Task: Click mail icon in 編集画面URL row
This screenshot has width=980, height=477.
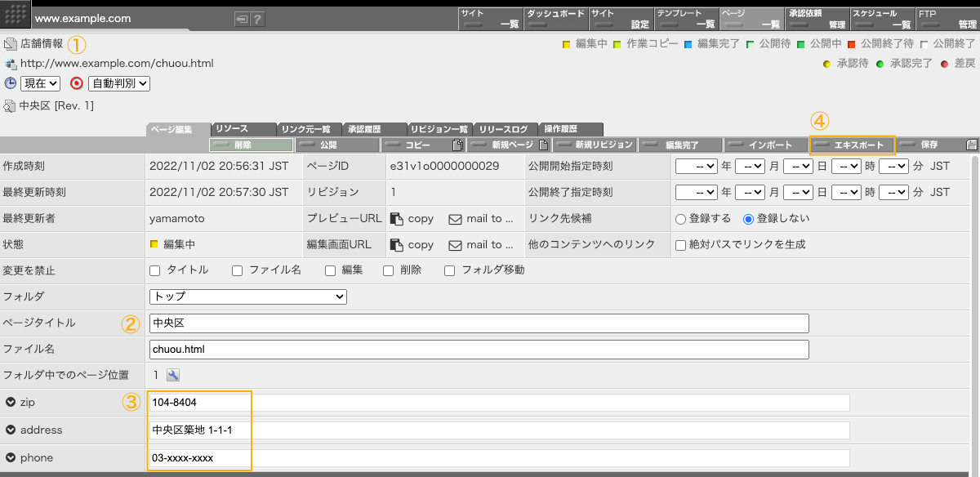Action: click(x=456, y=245)
